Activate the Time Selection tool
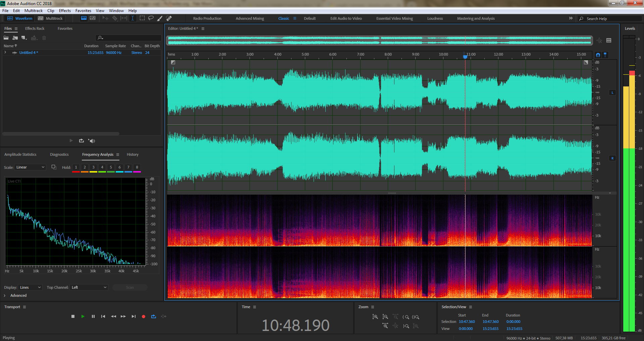Image resolution: width=644 pixels, height=341 pixels. coord(133,18)
